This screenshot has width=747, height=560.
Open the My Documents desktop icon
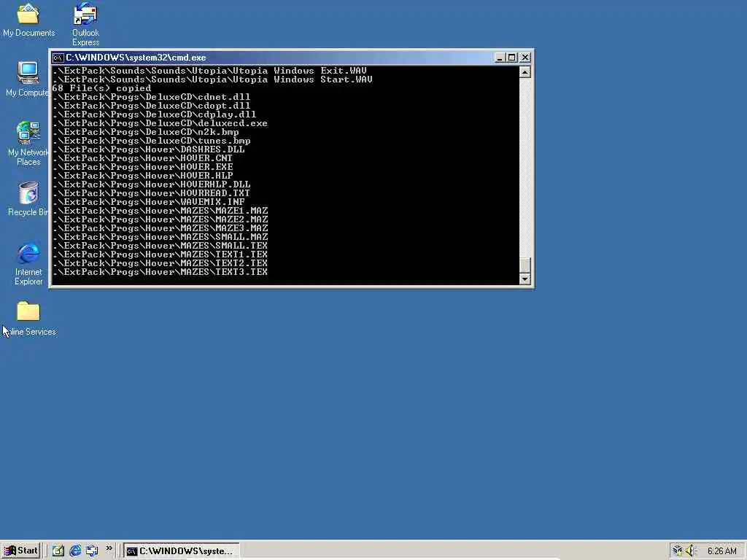[28, 20]
